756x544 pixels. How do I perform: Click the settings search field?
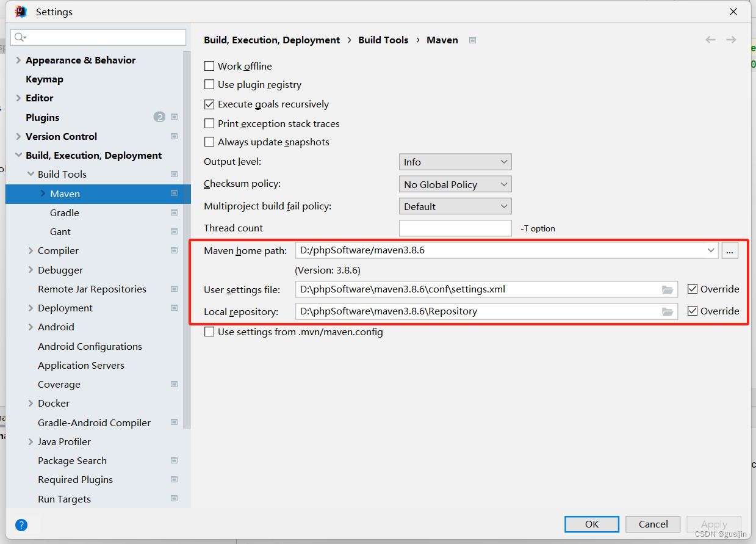click(98, 37)
